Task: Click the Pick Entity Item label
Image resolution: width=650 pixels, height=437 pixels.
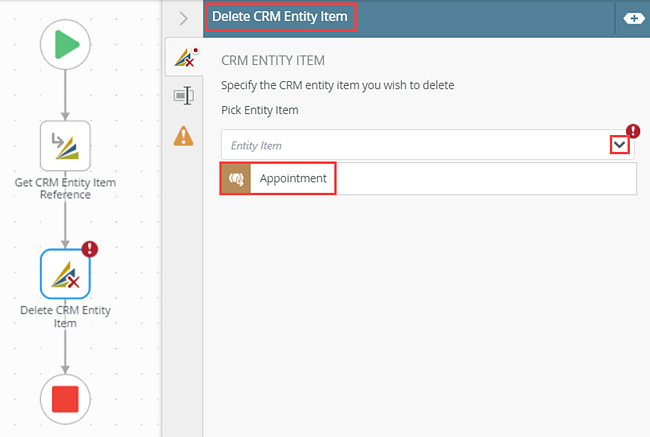Action: pyautogui.click(x=260, y=110)
